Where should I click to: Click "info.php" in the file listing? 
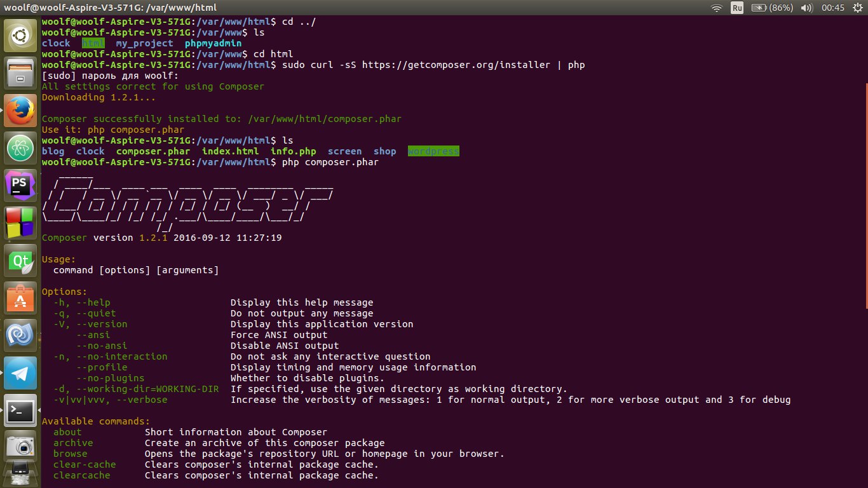pos(293,151)
